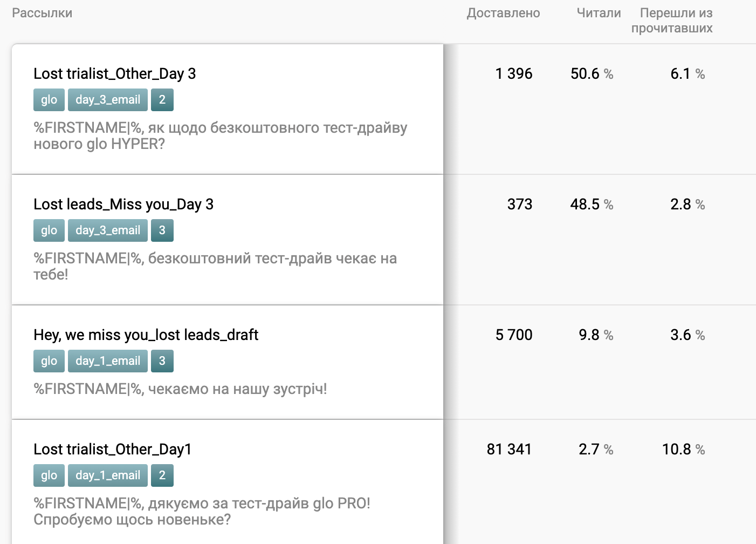Click the 'glo' tag on Lost trialist_Other_Day1
Viewport: 756px width, 544px height.
[x=49, y=475]
